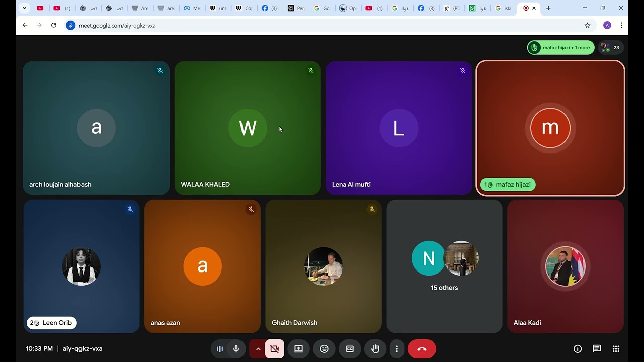Open the three-dot more options menu
This screenshot has width=644, height=362.
click(397, 349)
